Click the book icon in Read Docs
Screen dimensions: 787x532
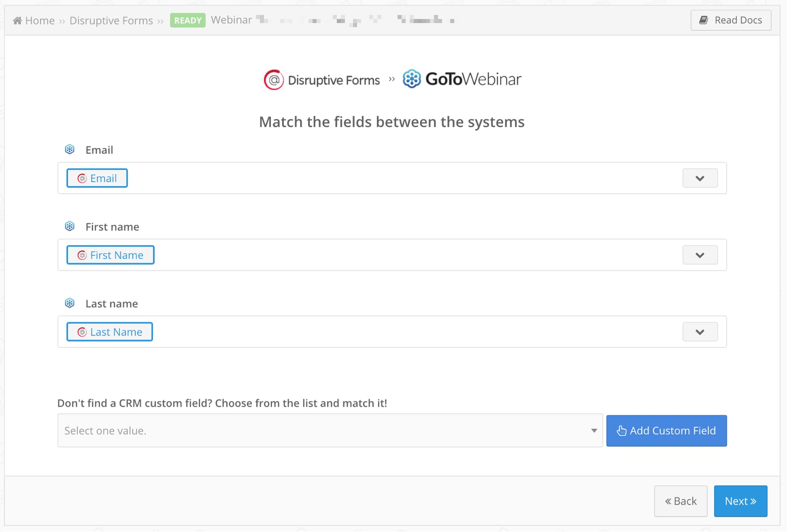pyautogui.click(x=704, y=20)
